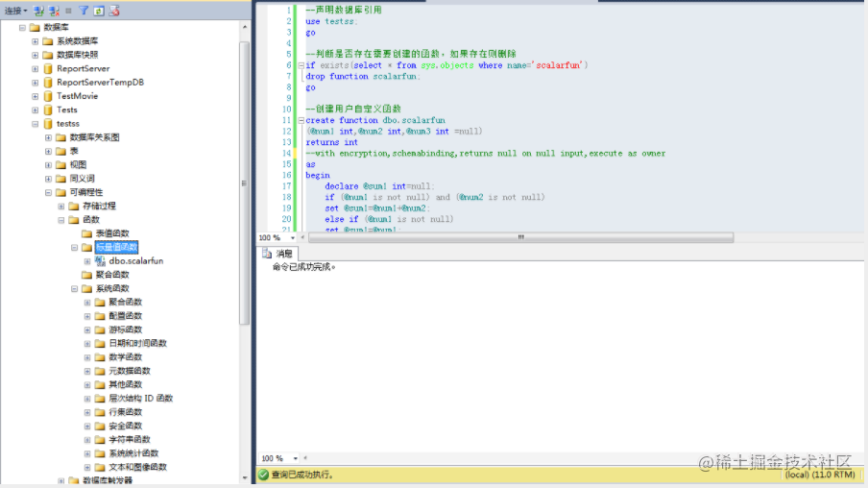
Task: Select the 文本和图像函数 folder
Action: pos(138,467)
